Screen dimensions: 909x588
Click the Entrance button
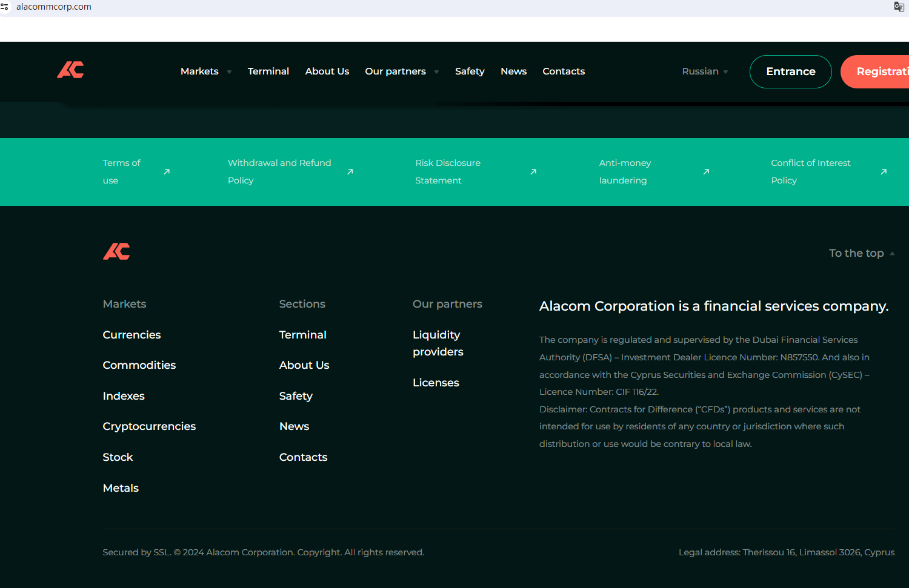pos(791,71)
